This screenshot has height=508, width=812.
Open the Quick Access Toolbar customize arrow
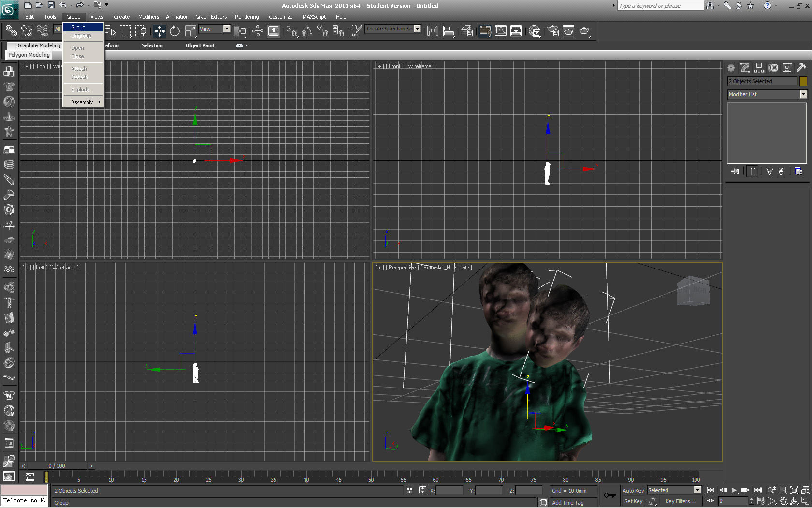107,5
